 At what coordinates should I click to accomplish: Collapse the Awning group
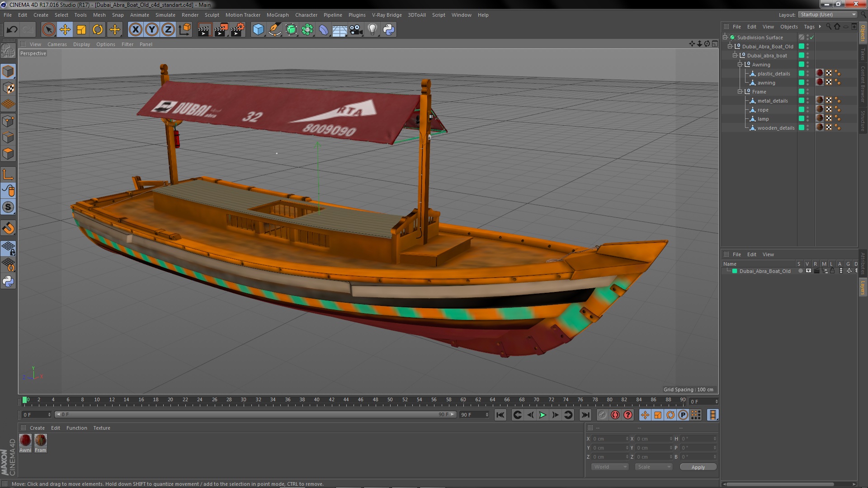pos(740,64)
